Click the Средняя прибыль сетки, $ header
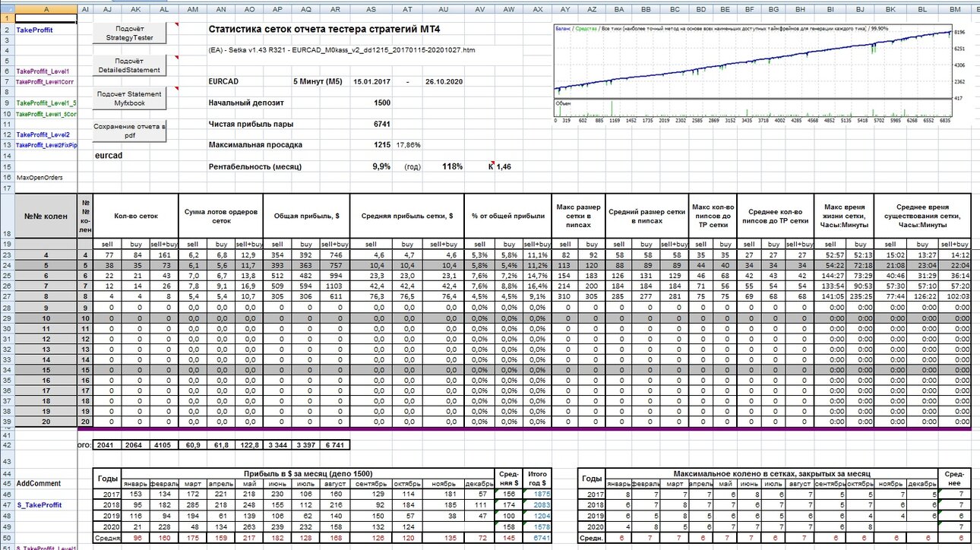Screen dimensions: 980x550 point(406,216)
